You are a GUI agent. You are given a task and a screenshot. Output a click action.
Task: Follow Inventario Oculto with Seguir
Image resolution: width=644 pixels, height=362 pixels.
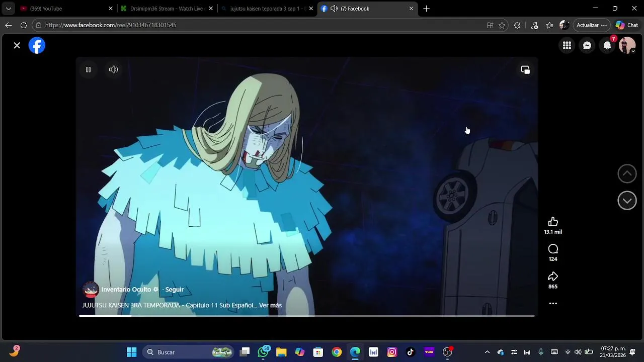coord(175,290)
